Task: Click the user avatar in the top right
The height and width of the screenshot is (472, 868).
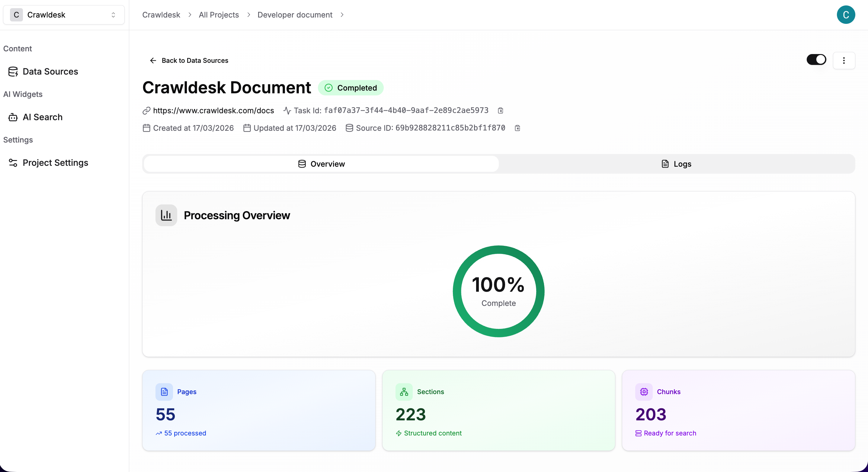Action: (x=846, y=14)
